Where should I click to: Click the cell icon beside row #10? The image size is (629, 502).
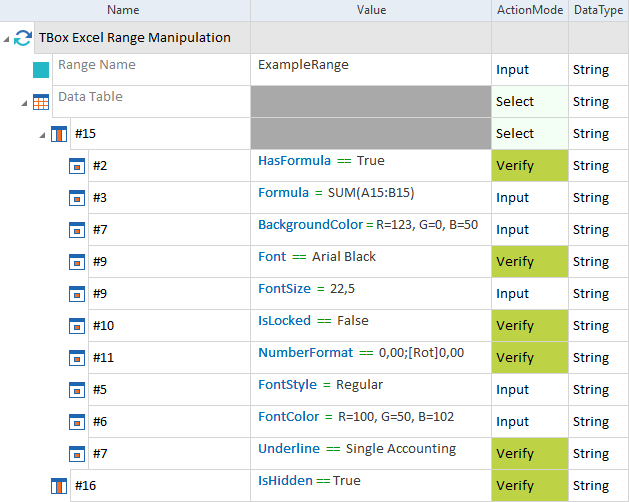[77, 326]
